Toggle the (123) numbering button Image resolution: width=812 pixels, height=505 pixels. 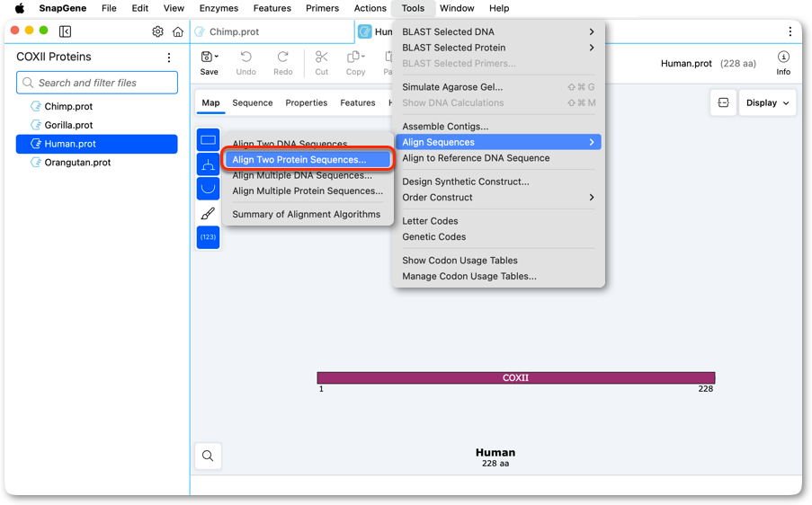tap(209, 237)
